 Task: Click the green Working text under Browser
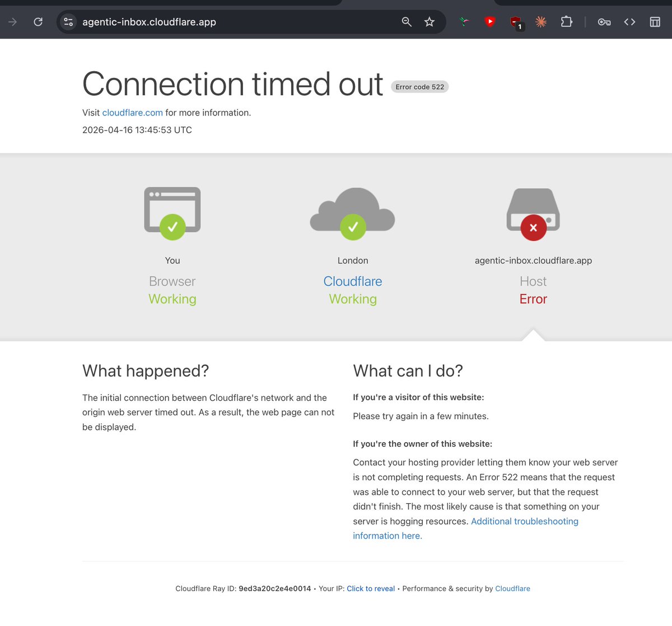pos(172,299)
